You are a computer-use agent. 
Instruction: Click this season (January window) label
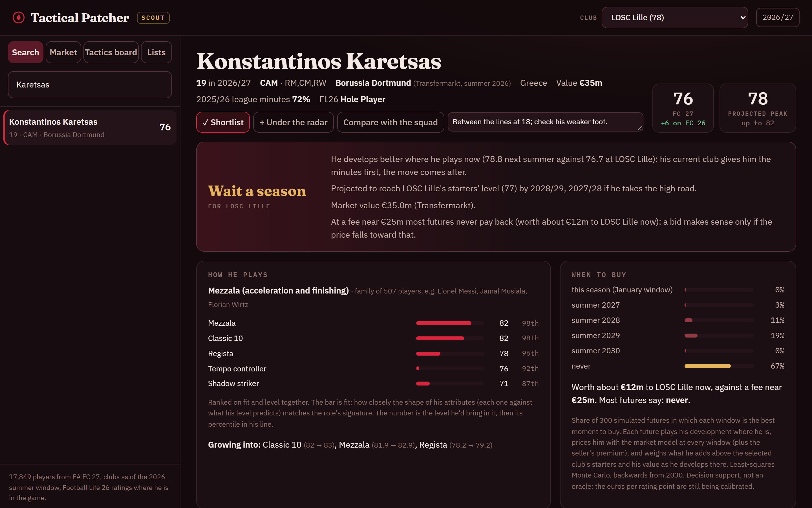(622, 290)
